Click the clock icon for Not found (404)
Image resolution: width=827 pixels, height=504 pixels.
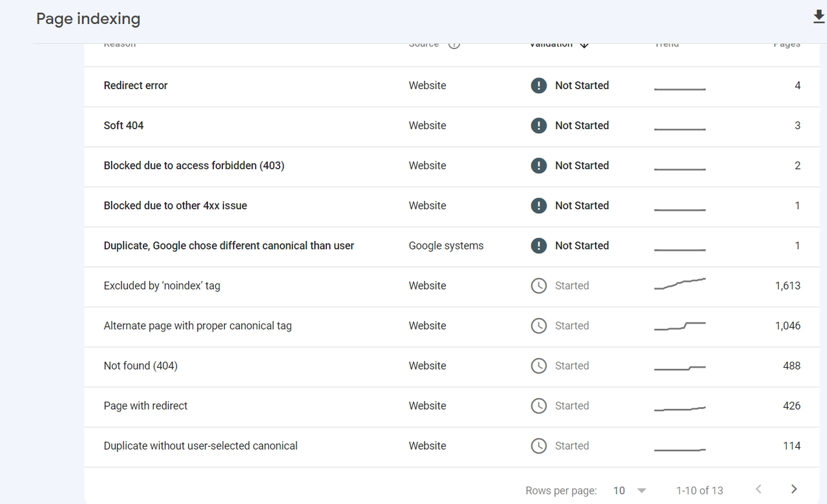(539, 366)
